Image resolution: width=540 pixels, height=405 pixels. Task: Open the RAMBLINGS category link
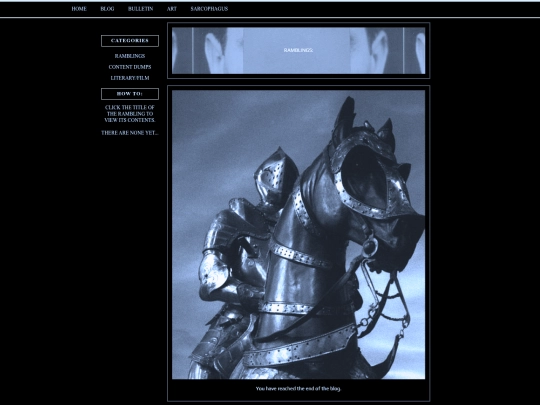pyautogui.click(x=130, y=56)
